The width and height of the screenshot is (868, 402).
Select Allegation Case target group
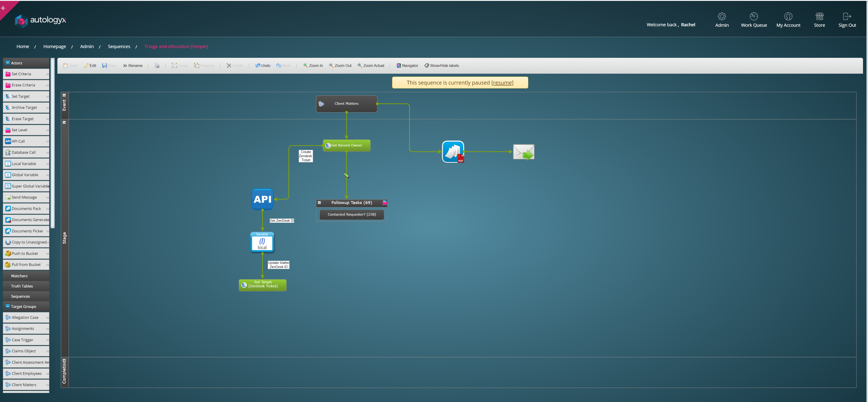tap(26, 317)
